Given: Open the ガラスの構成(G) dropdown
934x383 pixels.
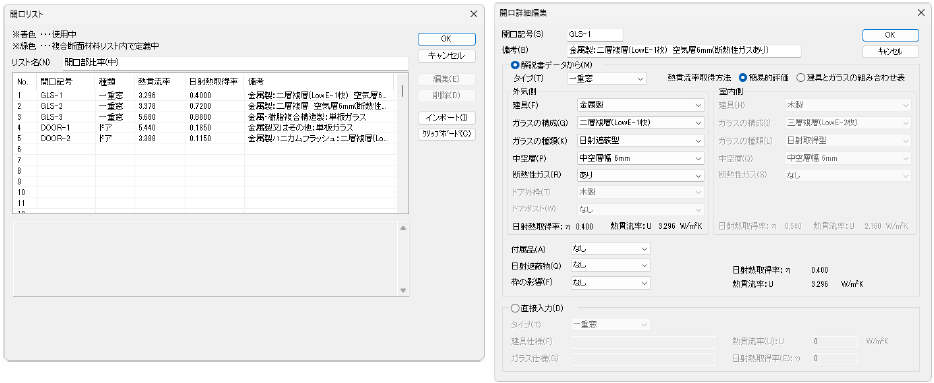Looking at the screenshot, I should click(641, 123).
